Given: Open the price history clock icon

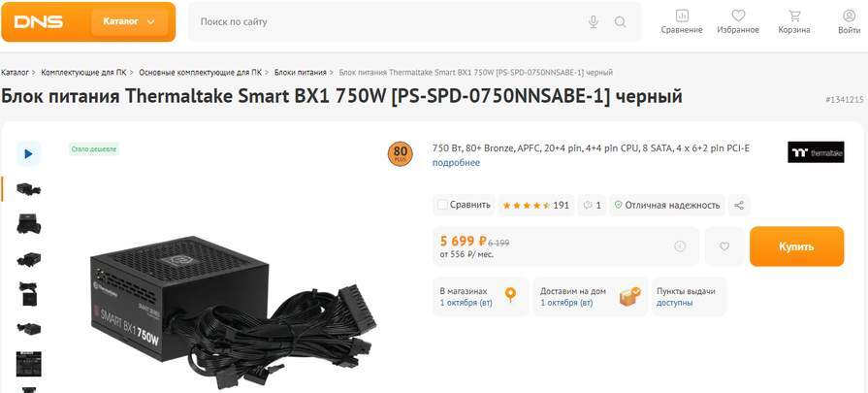Looking at the screenshot, I should point(680,246).
